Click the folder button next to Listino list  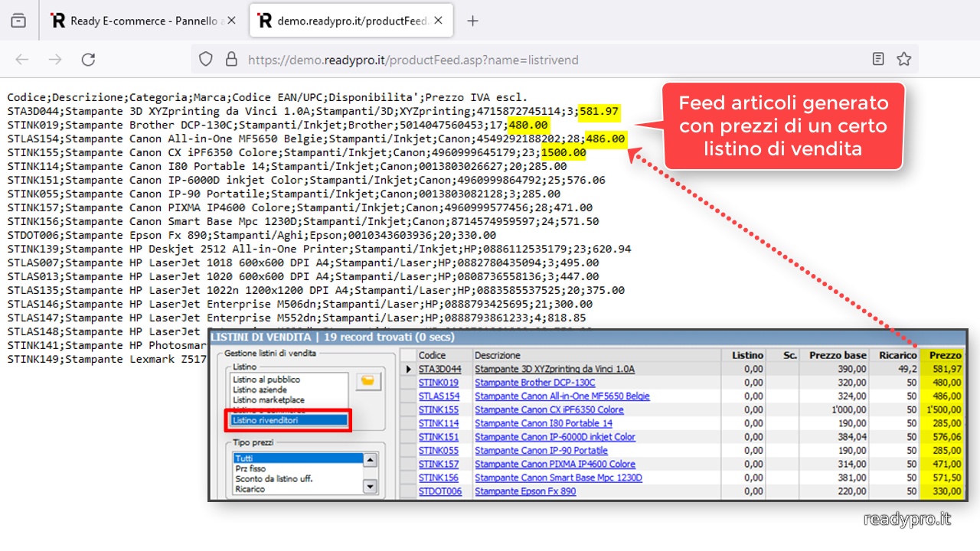[x=368, y=381]
